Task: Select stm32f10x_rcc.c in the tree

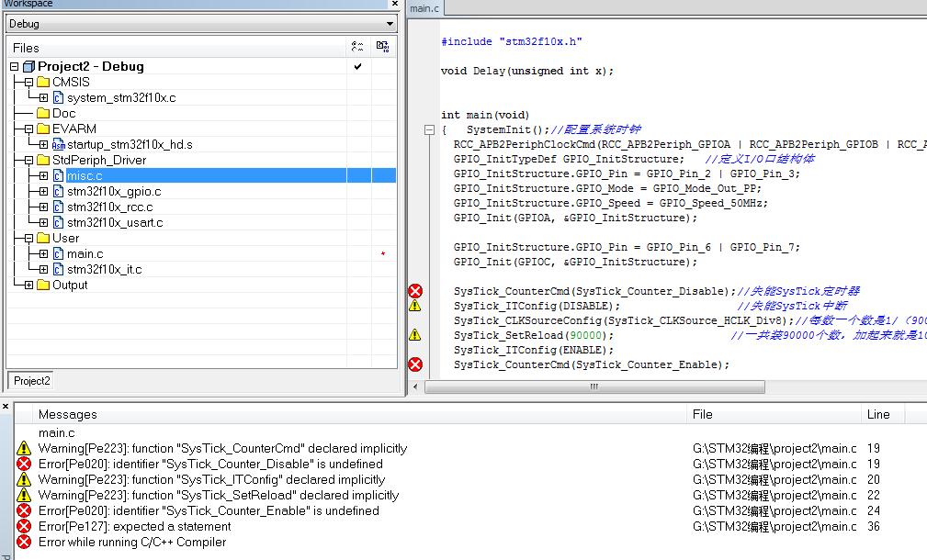Action: pyautogui.click(x=110, y=207)
